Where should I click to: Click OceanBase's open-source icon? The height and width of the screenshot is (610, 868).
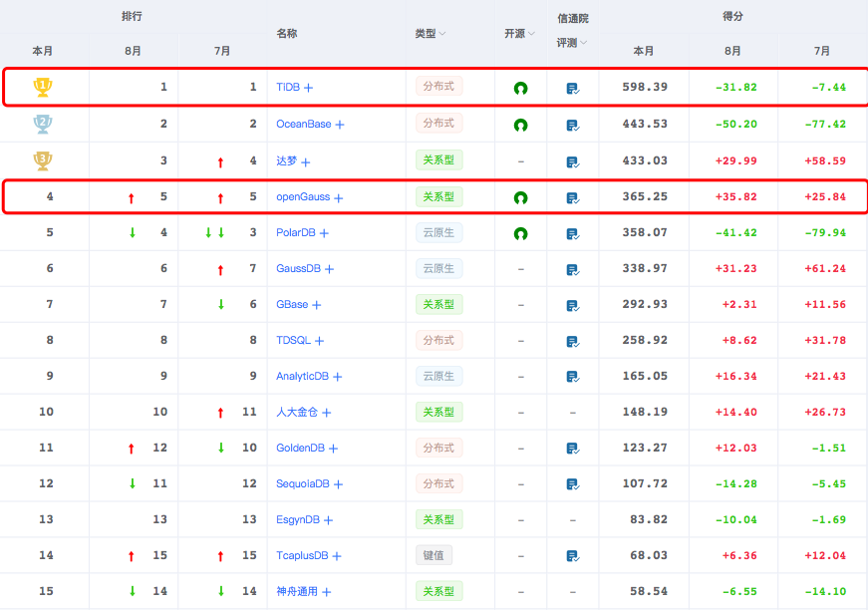point(520,126)
